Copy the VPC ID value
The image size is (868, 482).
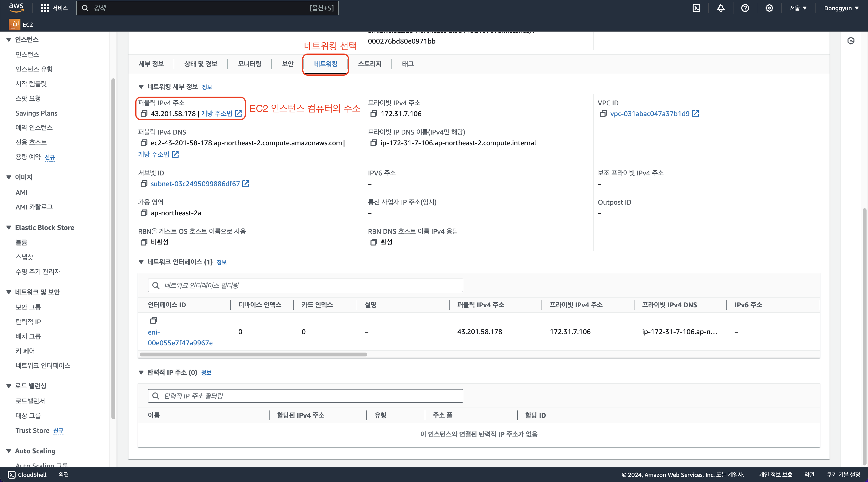603,114
